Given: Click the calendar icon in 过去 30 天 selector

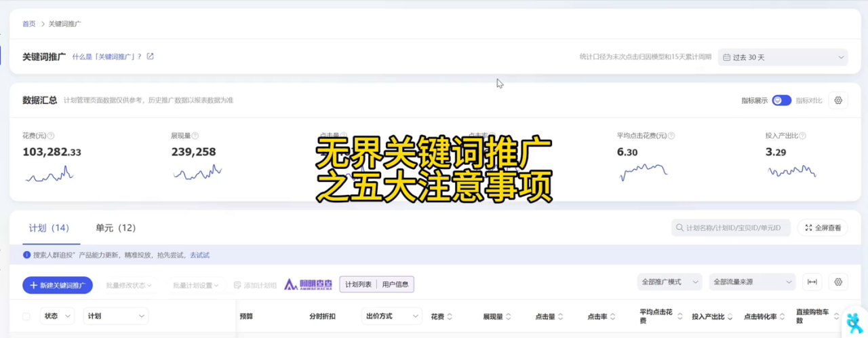Looking at the screenshot, I should coord(727,58).
